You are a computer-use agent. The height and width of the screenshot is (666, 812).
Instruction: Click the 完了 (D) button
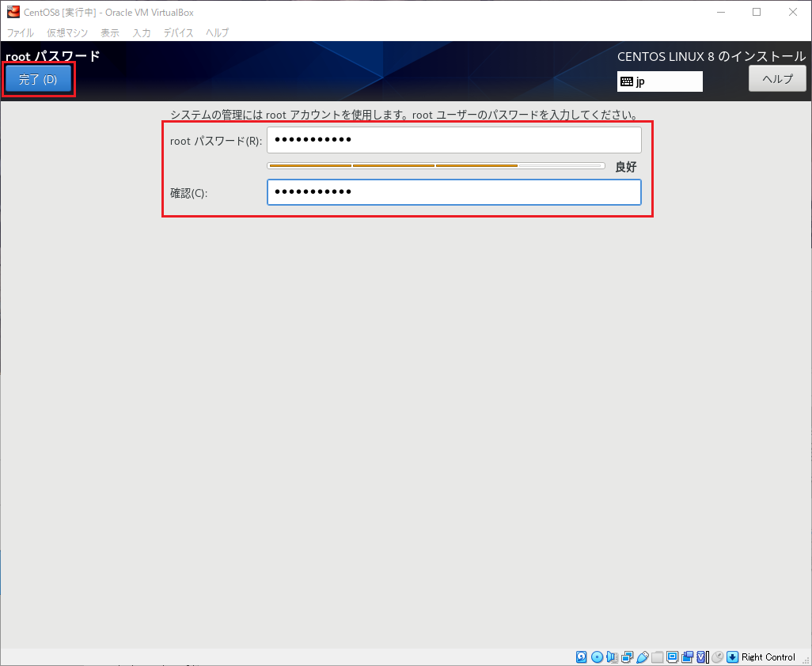38,79
